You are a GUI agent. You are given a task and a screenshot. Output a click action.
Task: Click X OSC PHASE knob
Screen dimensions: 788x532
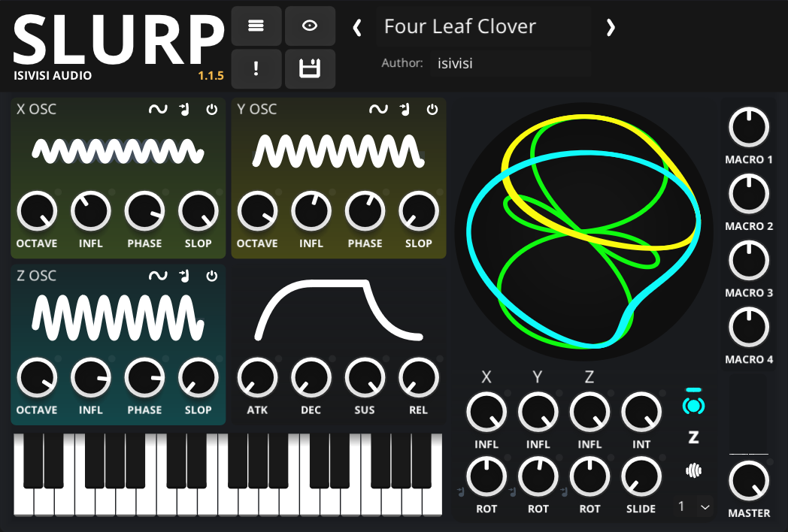(x=144, y=211)
